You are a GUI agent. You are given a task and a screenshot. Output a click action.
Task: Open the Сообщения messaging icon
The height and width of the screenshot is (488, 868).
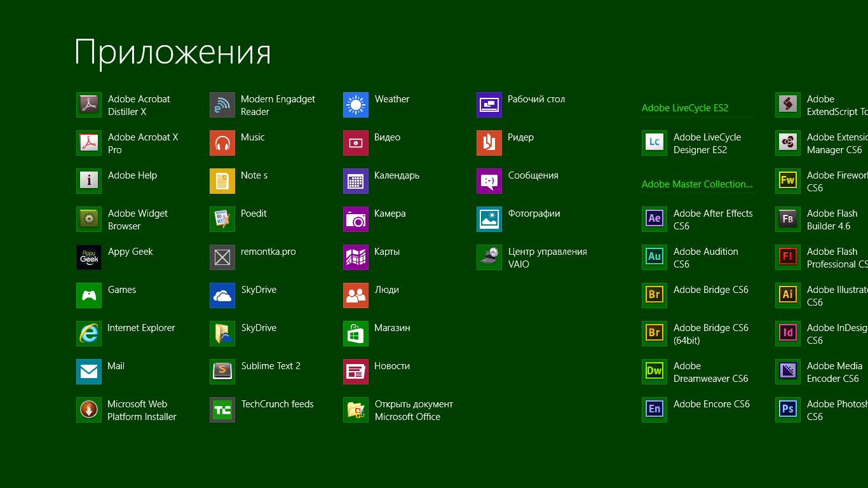click(489, 181)
